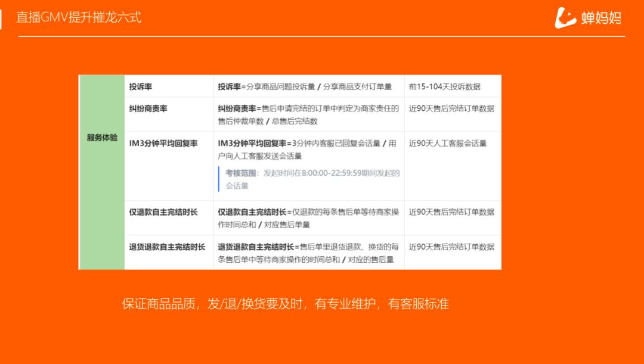Viewport: 644px width, 364px height.
Task: Click the 蝉妈妈 logo icon
Action: [565, 18]
